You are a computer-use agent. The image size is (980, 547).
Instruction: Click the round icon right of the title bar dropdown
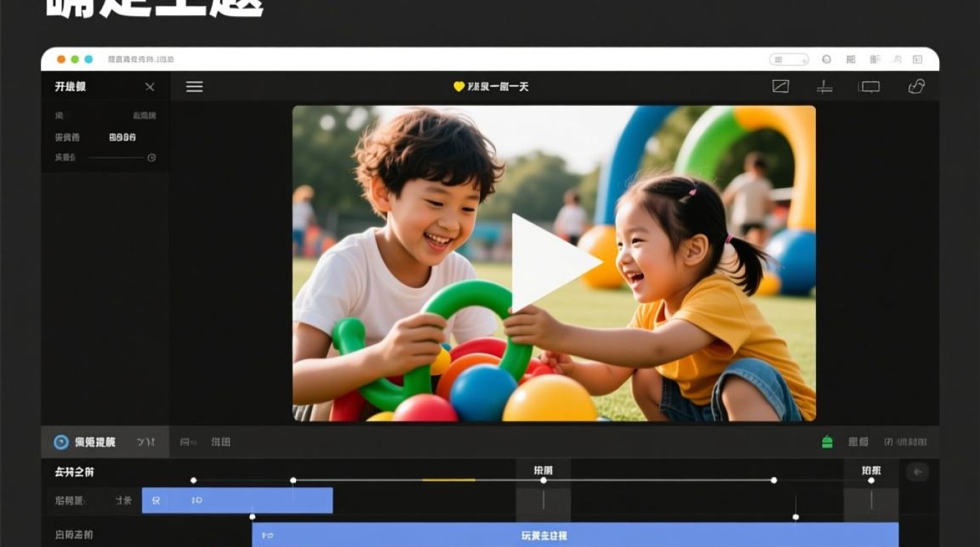click(x=826, y=60)
